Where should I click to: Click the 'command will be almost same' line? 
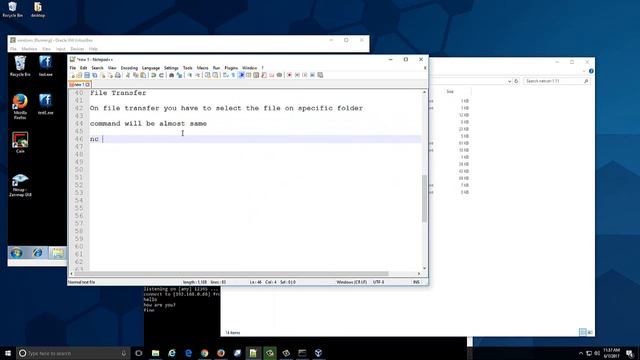[x=148, y=124]
